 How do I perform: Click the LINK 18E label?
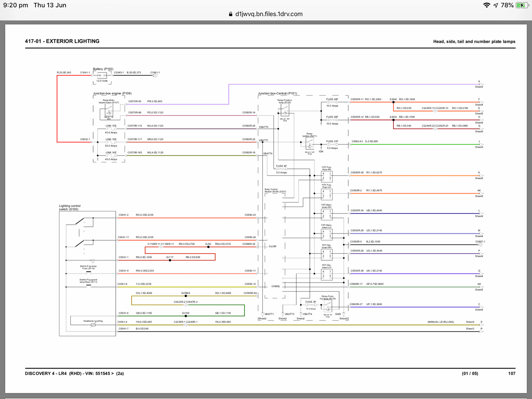(x=111, y=139)
